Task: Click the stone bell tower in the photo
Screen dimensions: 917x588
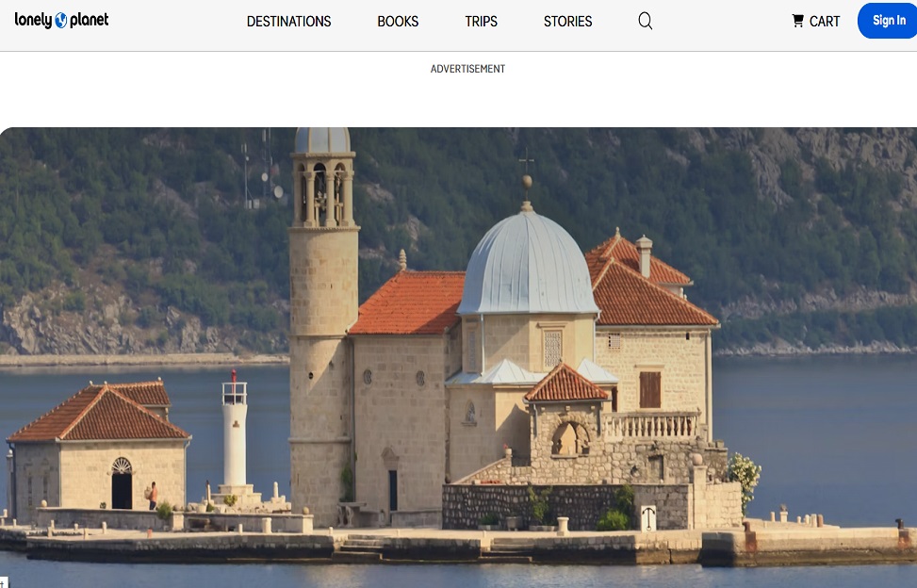Action: tap(323, 283)
